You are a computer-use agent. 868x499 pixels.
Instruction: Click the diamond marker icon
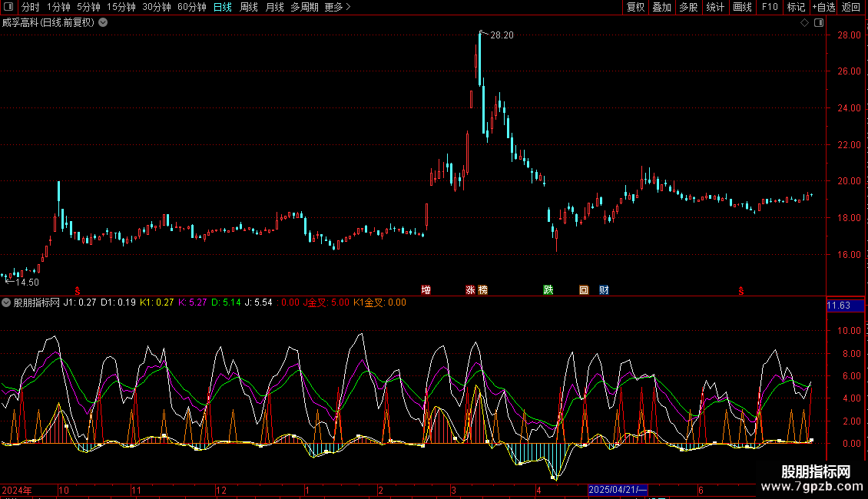click(x=804, y=23)
